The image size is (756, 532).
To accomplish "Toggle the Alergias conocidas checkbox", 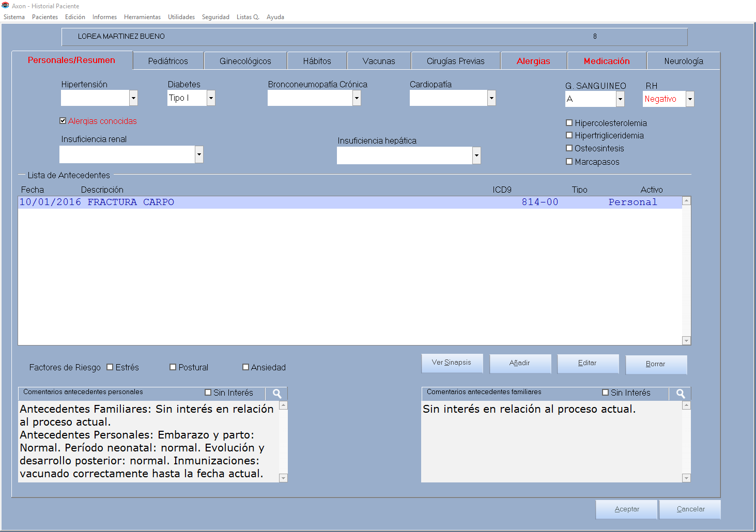I will (x=63, y=121).
